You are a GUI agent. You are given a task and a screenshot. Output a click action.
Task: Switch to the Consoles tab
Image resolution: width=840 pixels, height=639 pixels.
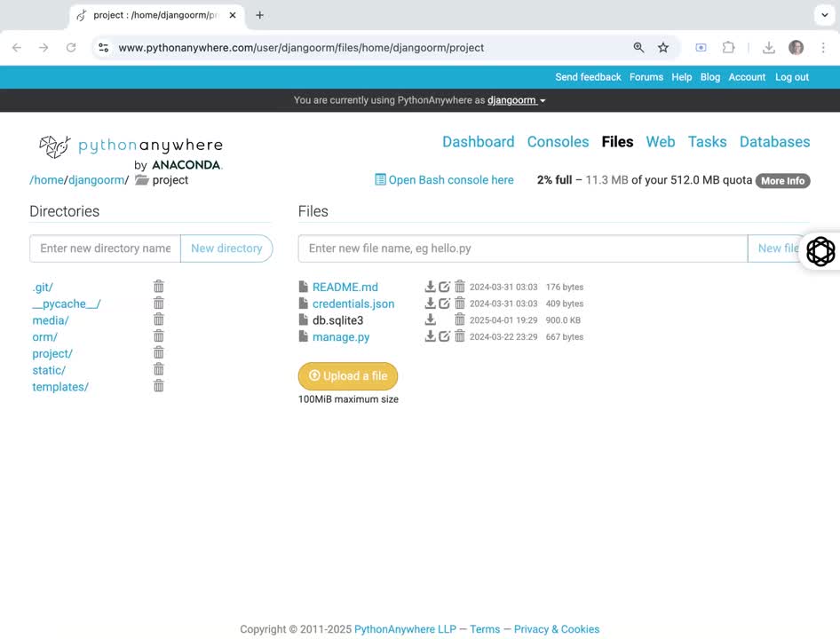point(558,142)
